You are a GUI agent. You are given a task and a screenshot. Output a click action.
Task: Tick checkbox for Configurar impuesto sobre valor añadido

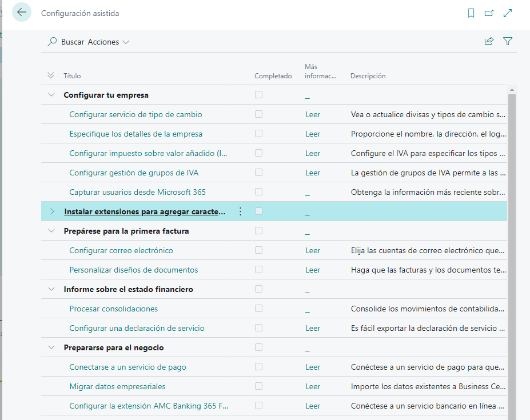click(x=258, y=153)
